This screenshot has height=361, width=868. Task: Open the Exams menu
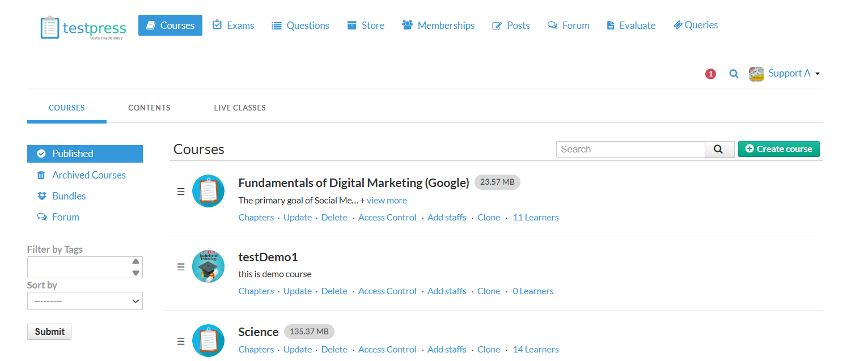point(233,26)
